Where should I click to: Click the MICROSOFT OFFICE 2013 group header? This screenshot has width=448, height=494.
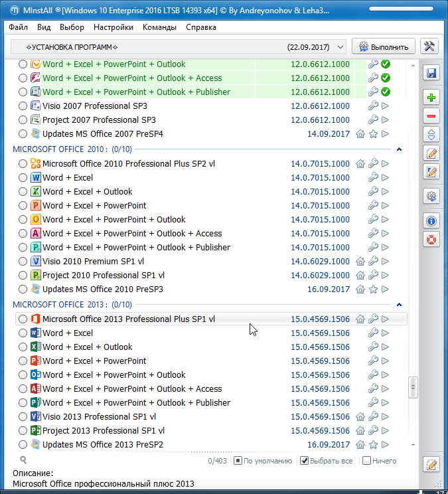[72, 305]
